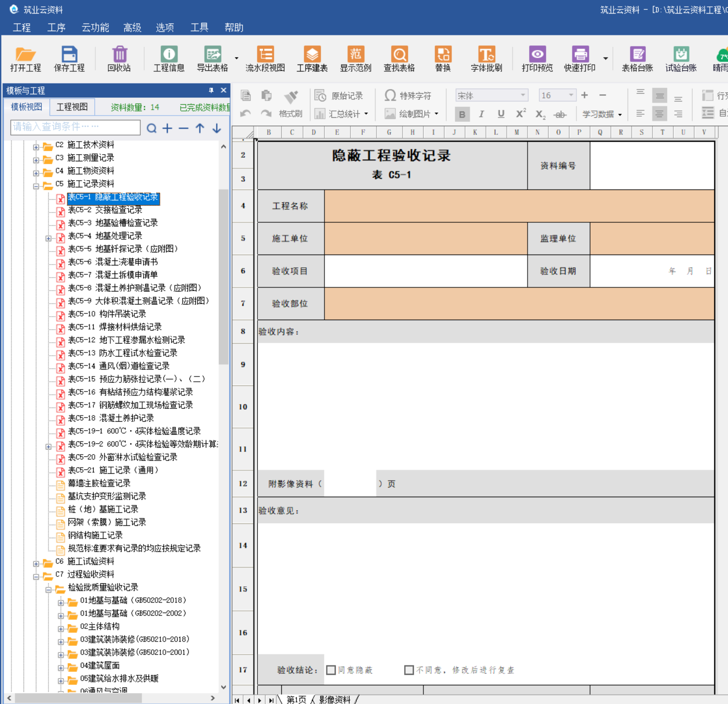Click the template tree vertical scrollbar
The width and height of the screenshot is (728, 704).
[224, 276]
